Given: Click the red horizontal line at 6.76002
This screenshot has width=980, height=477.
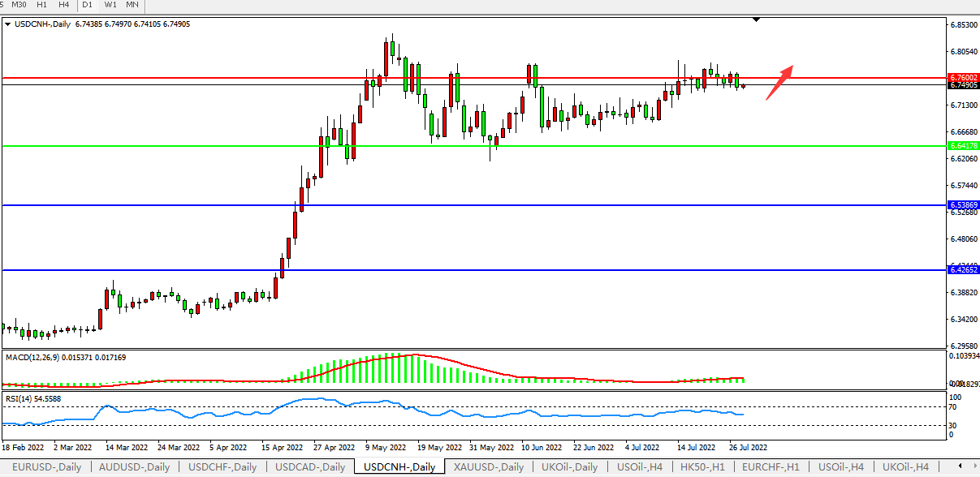Looking at the screenshot, I should coord(244,78).
